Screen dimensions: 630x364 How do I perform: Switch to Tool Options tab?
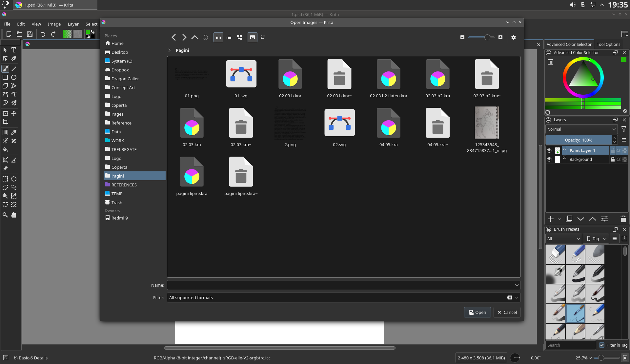pos(608,44)
